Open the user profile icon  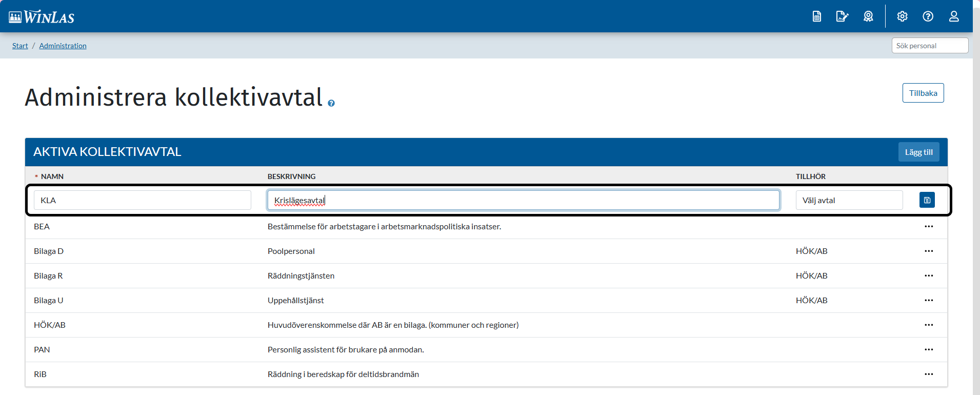[x=954, y=16]
